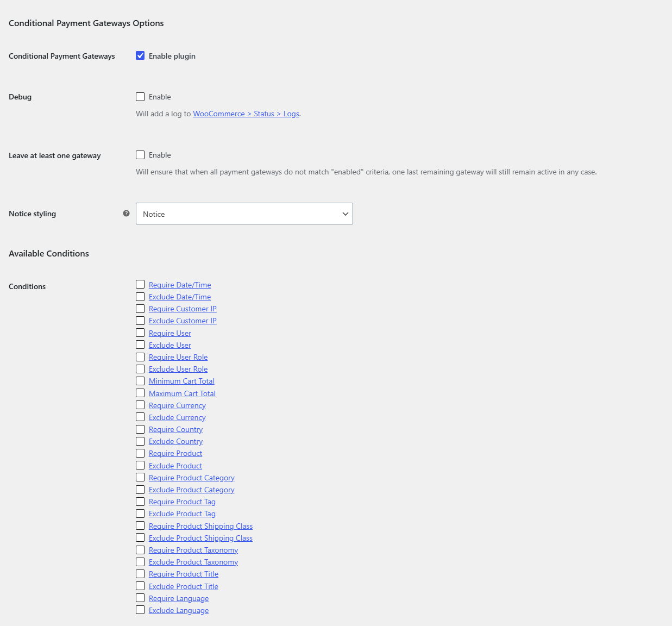Check the Require User Role box
The height and width of the screenshot is (626, 672).
tap(140, 357)
